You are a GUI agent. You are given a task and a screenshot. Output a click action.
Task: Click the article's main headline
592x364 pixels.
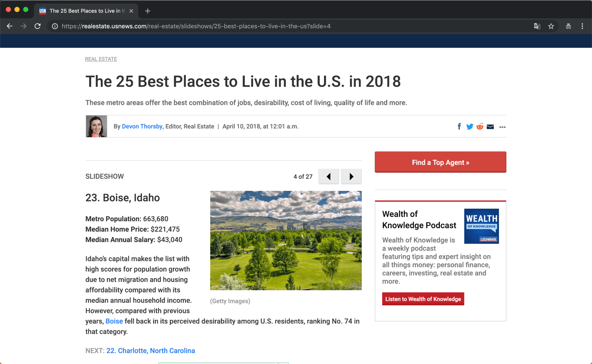tap(243, 82)
